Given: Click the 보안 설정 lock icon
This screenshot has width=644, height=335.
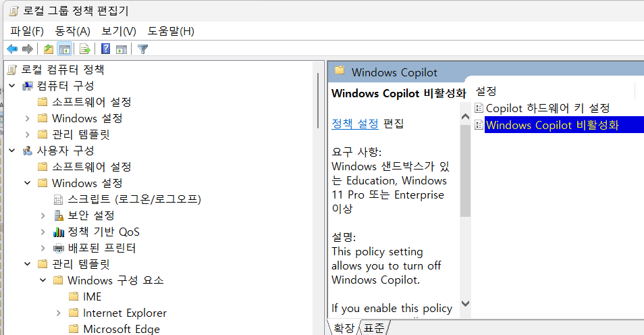Looking at the screenshot, I should tap(59, 216).
